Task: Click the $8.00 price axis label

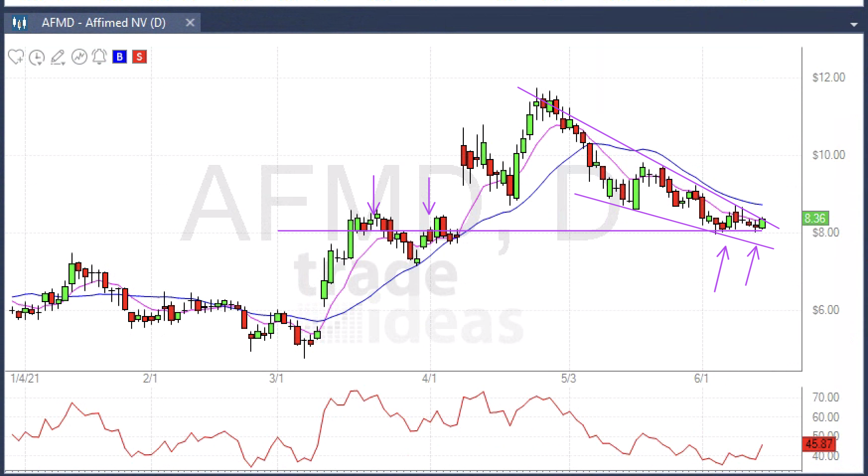Action: (825, 233)
